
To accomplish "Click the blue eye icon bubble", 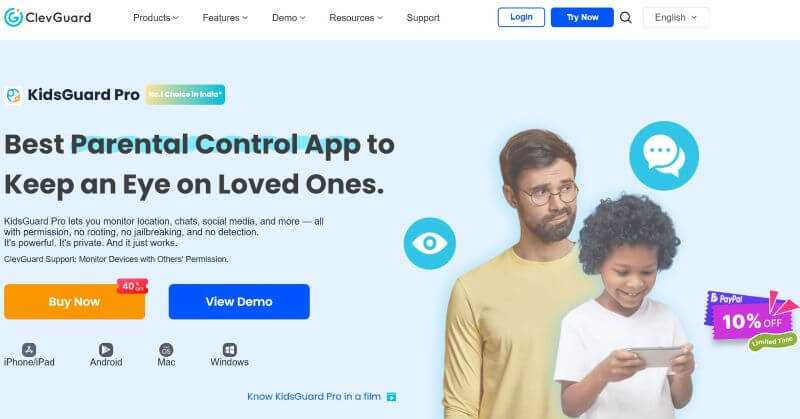I will 430,243.
